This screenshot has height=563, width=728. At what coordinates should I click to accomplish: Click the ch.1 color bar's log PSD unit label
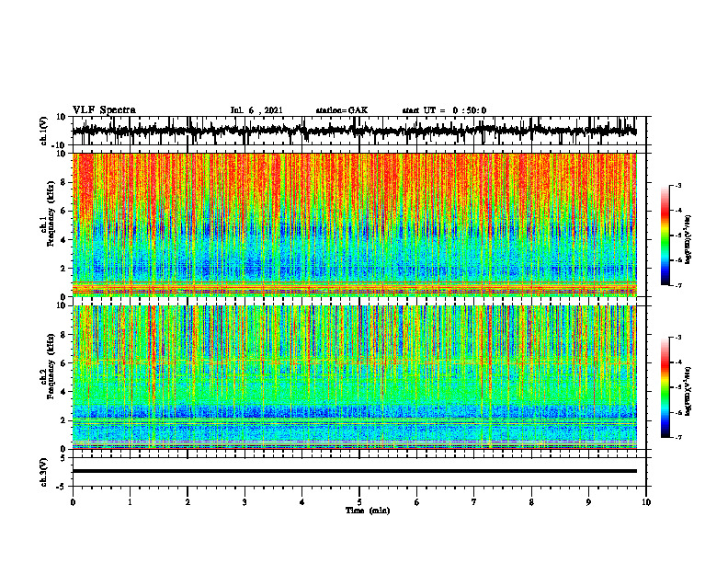(689, 240)
